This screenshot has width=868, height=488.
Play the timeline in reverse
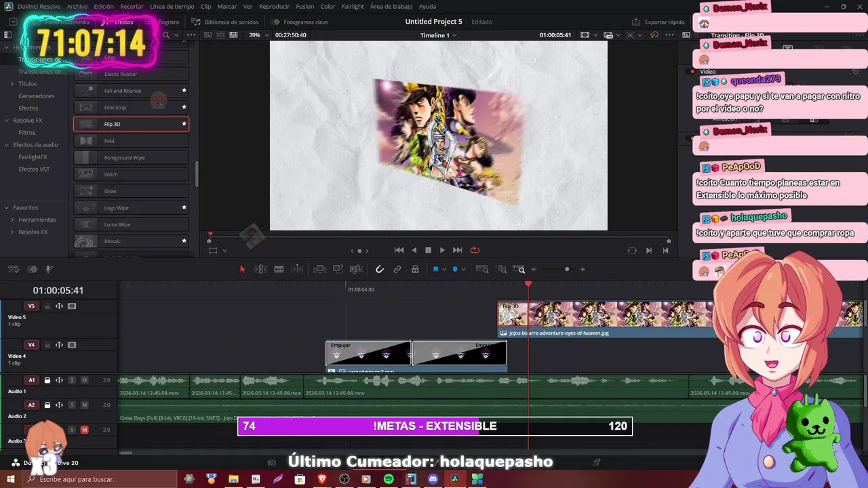coord(414,250)
